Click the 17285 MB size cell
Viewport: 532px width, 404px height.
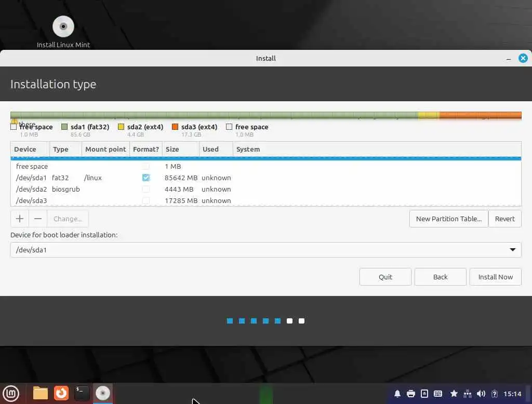(x=181, y=200)
